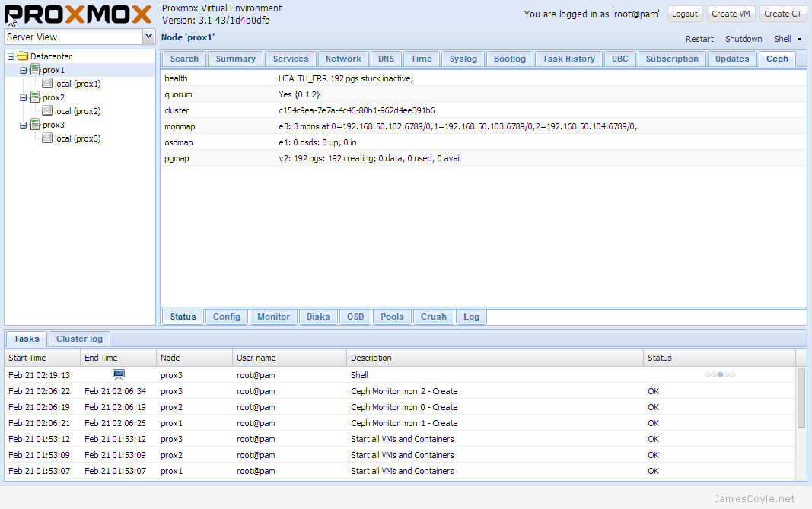Select the Datacenter tree item
Viewport: 812px width, 509px height.
51,56
